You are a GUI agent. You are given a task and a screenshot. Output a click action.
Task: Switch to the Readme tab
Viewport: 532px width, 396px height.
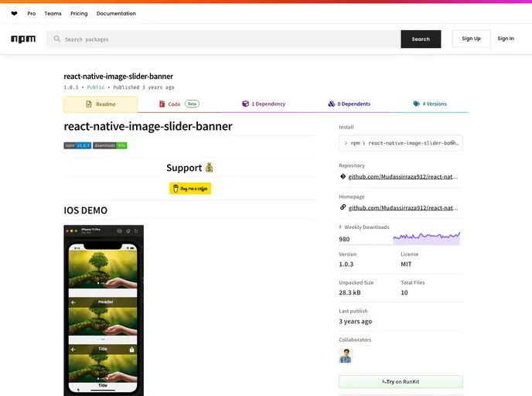point(101,104)
